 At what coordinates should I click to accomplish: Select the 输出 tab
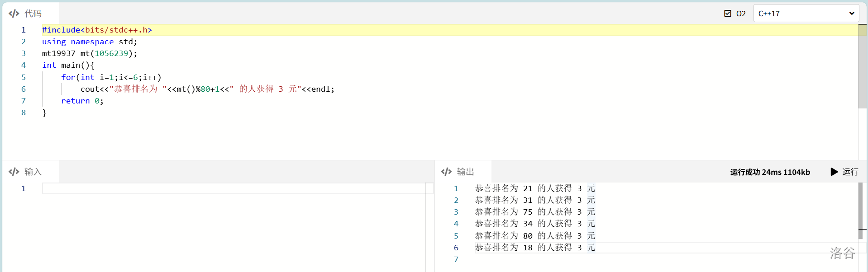click(x=465, y=172)
